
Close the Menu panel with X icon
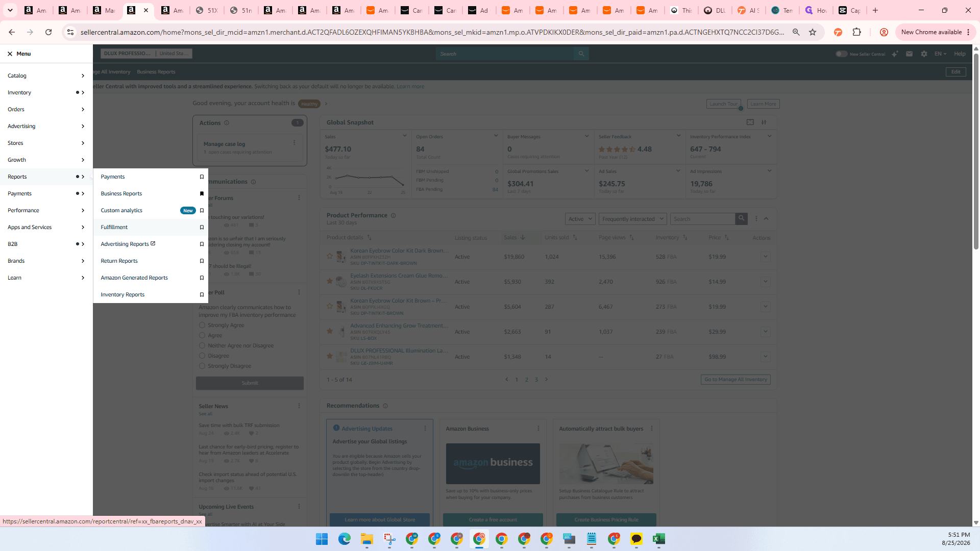point(10,54)
